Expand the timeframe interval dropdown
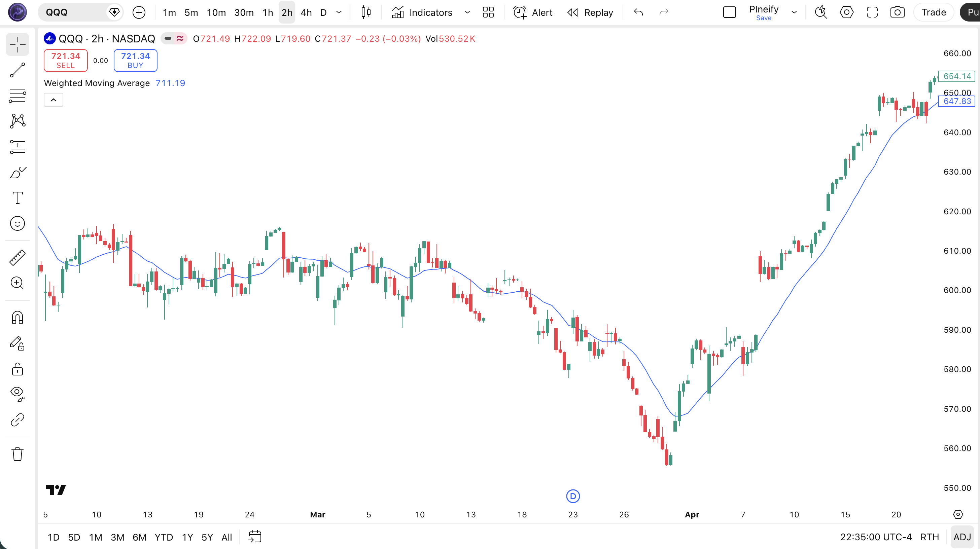The image size is (980, 549). [x=339, y=12]
